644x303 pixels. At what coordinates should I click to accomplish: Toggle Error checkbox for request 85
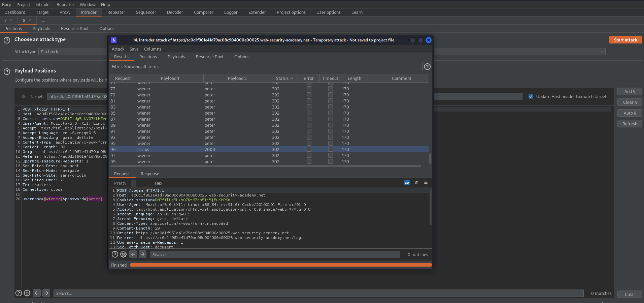309,113
